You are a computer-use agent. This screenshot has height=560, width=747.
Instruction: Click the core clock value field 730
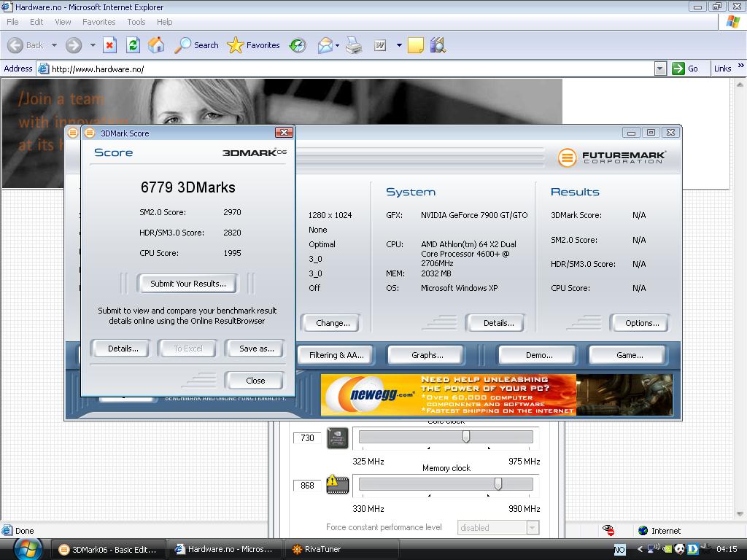click(x=307, y=437)
